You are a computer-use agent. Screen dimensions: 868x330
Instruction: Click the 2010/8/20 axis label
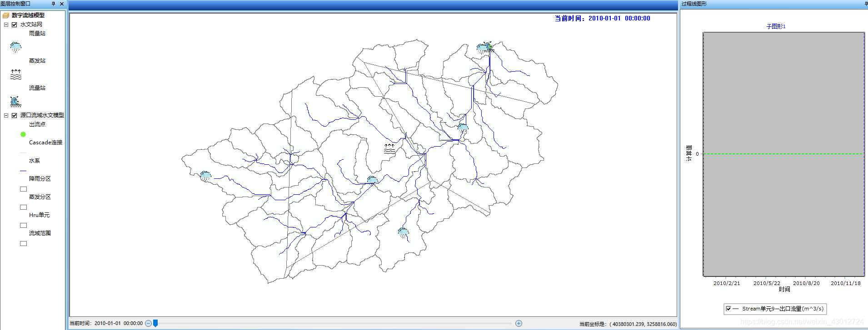pos(806,283)
